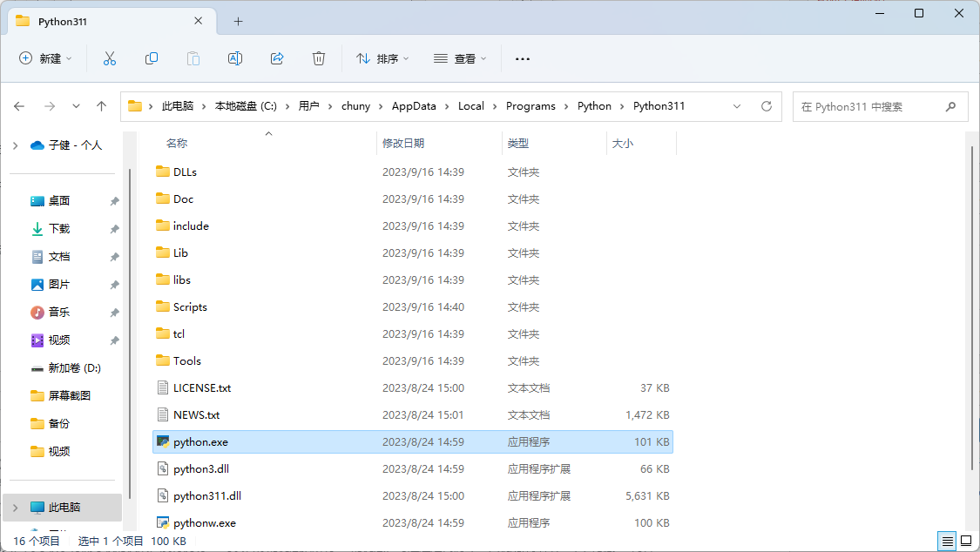Unpin Videos (视频) using its pin icon
The image size is (980, 552).
114,340
